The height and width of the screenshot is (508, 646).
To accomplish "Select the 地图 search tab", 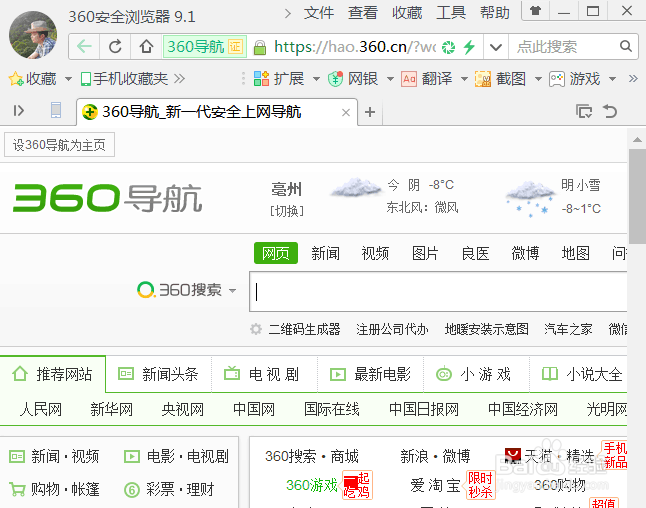I will coord(576,253).
